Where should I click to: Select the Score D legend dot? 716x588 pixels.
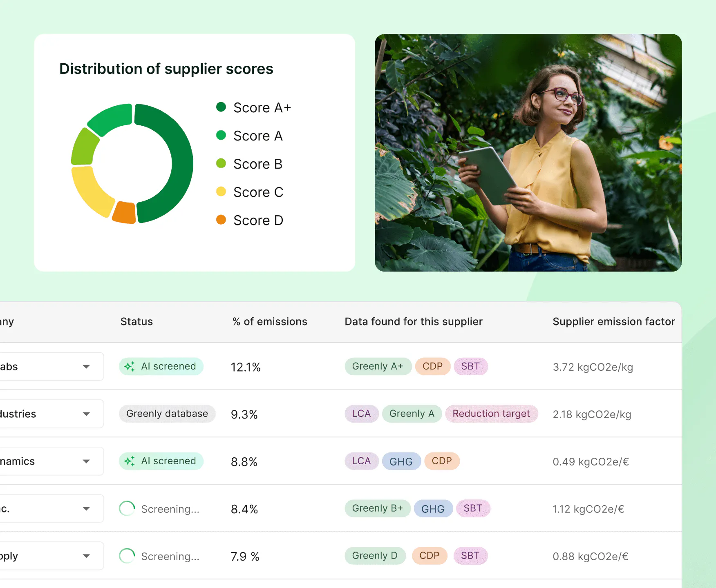coord(221,220)
